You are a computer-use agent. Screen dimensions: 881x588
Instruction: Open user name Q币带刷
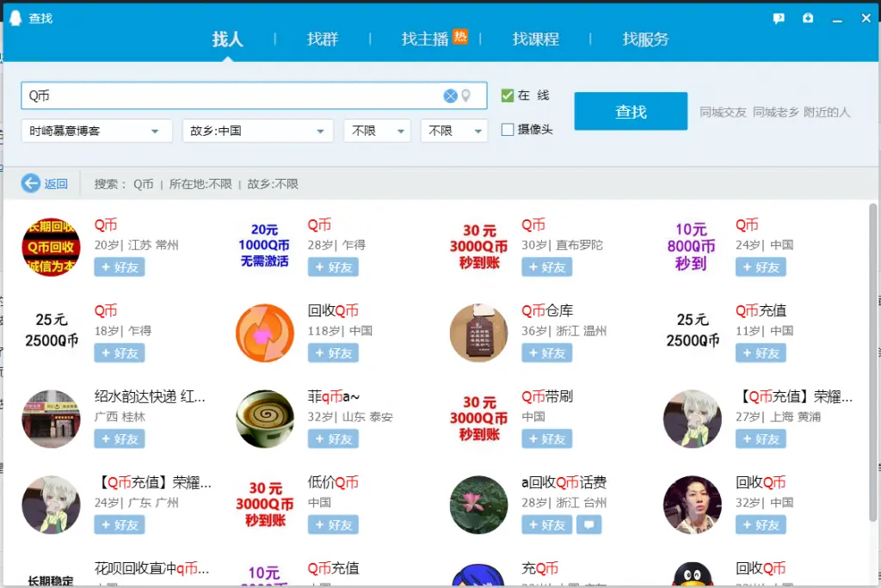[547, 396]
